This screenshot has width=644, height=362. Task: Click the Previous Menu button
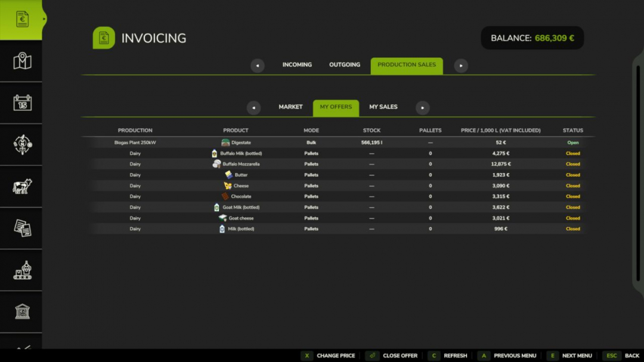[x=507, y=356]
